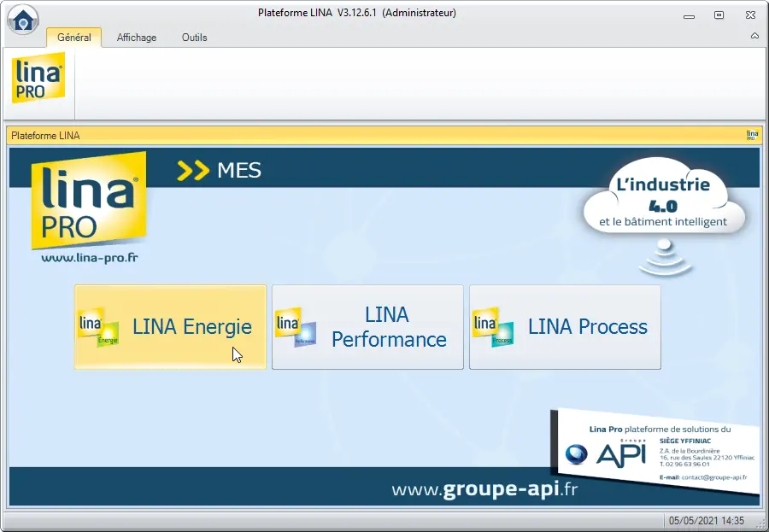Click the Plateforme LINA panel title
This screenshot has width=769, height=532.
pyautogui.click(x=45, y=136)
